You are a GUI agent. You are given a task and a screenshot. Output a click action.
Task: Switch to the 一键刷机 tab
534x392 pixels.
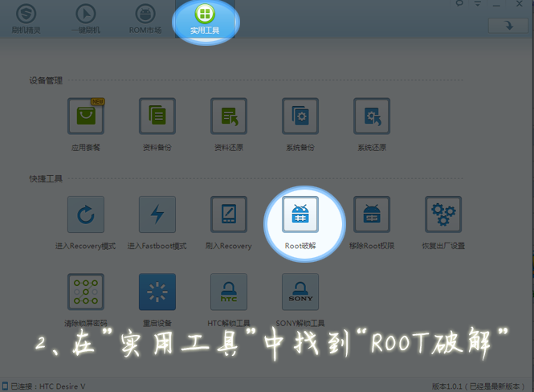[86, 18]
